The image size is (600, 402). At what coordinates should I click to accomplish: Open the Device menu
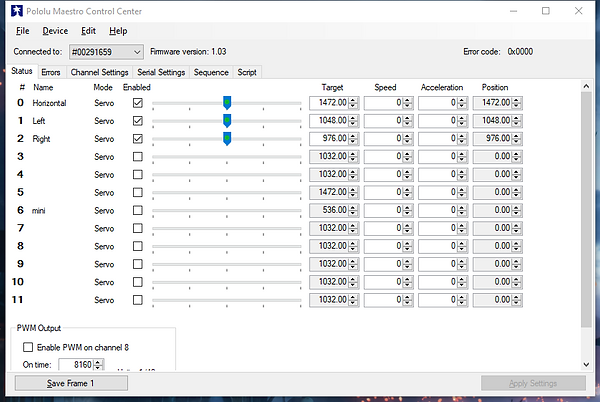(x=55, y=31)
